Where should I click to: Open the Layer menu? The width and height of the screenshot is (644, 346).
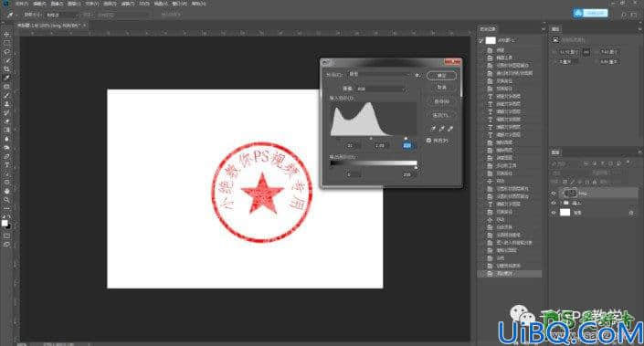(x=74, y=4)
